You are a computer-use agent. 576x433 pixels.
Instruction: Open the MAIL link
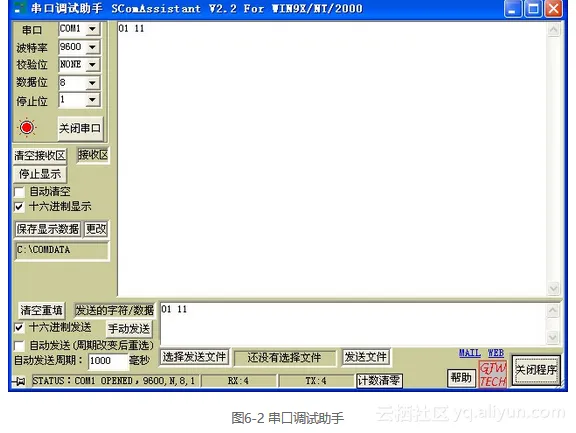click(469, 353)
